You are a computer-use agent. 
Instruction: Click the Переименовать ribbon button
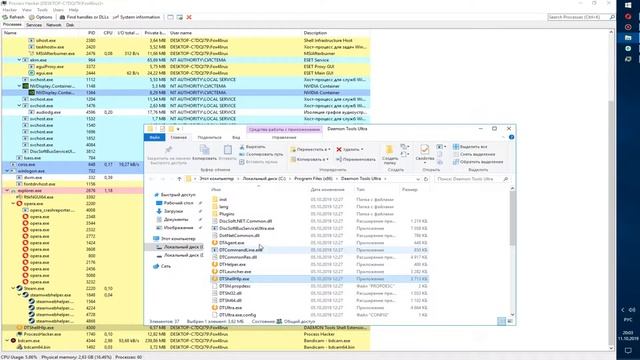(356, 159)
